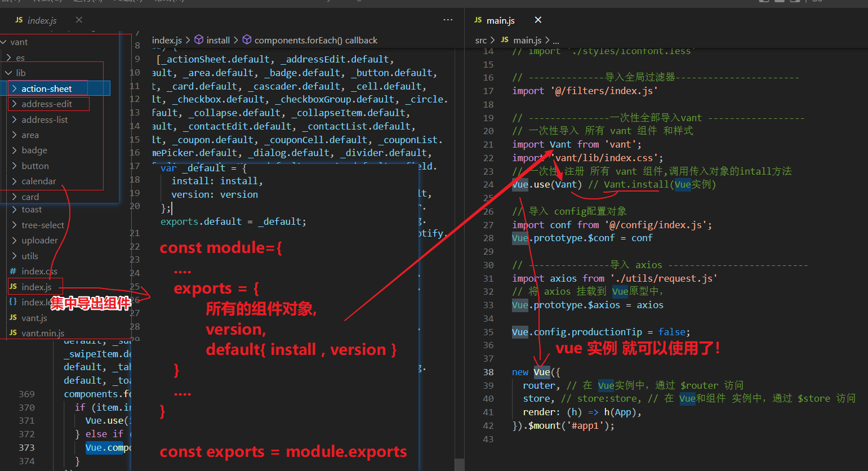Click 'Vue.config.productionTip' text
The image size is (868, 471).
pyautogui.click(x=577, y=332)
